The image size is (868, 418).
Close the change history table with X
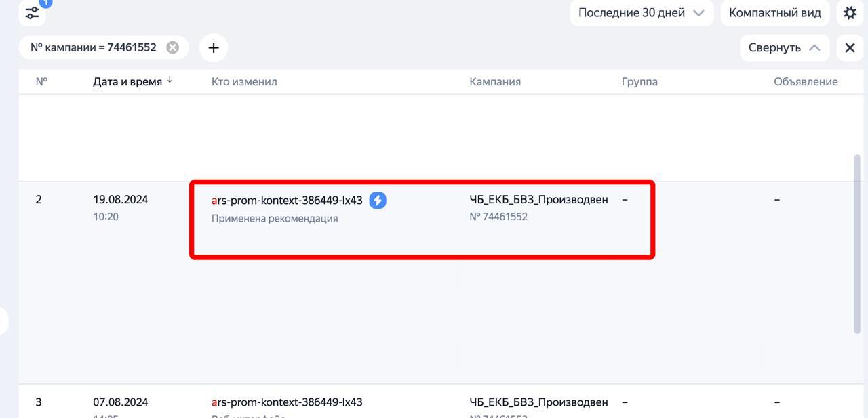click(x=850, y=47)
